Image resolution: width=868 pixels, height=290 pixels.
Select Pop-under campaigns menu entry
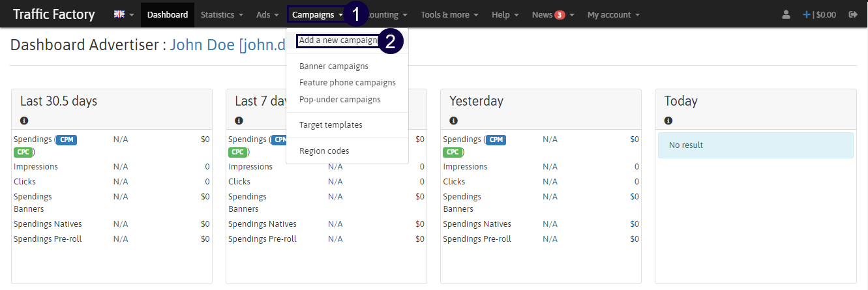coord(340,100)
